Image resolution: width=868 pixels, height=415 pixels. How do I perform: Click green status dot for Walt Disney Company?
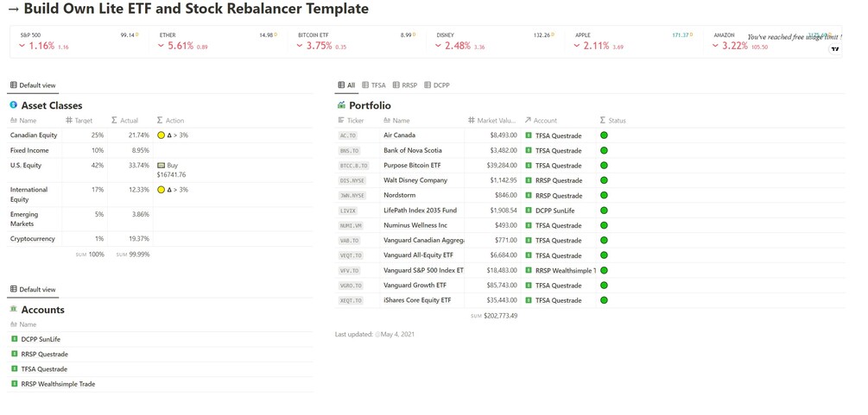click(x=604, y=179)
